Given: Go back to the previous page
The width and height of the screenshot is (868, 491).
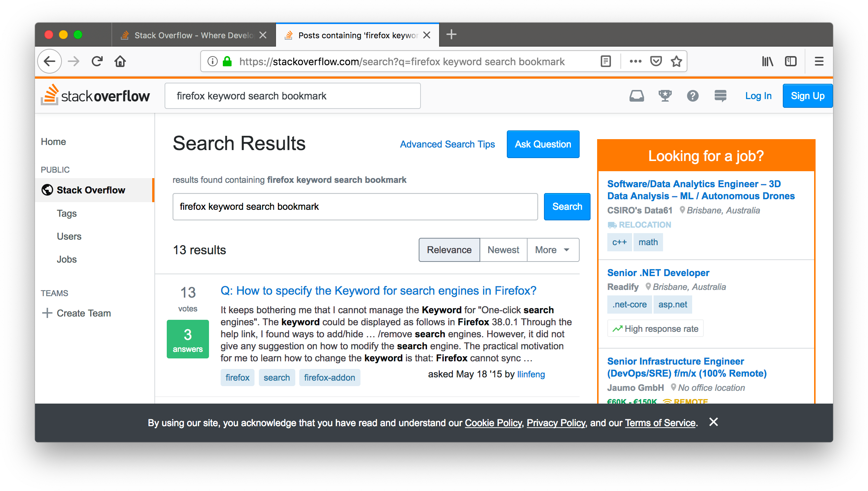Looking at the screenshot, I should (x=50, y=61).
